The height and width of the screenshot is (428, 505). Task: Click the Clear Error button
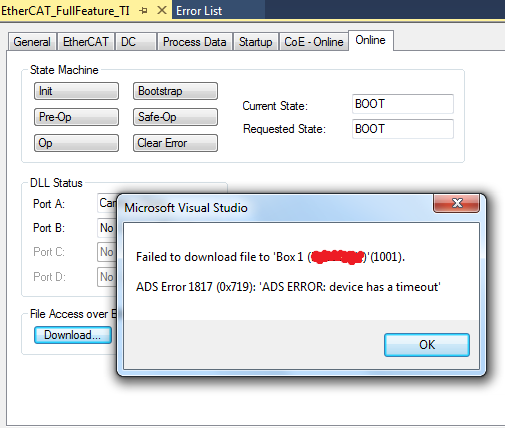click(x=175, y=143)
